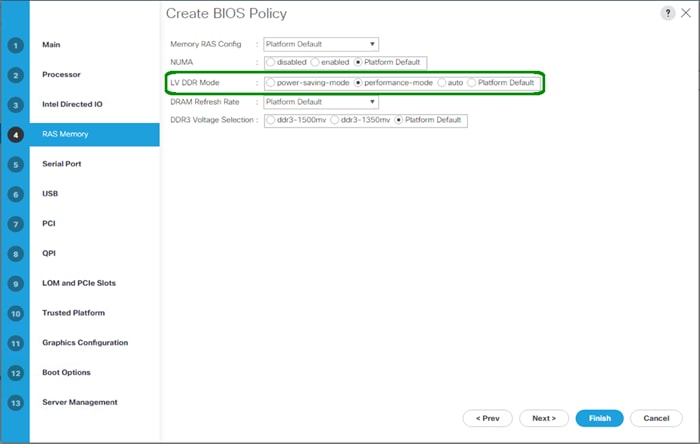Click the Cancel button
The height and width of the screenshot is (444, 700).
click(x=656, y=418)
